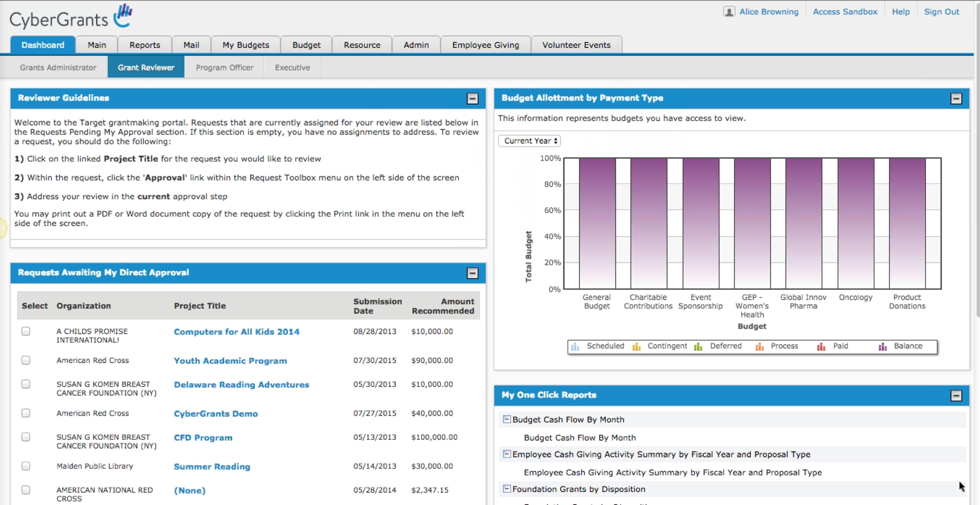Collapse the Budget Allotment by Payment Type panel
Viewport: 980px width, 505px height.
click(x=955, y=99)
